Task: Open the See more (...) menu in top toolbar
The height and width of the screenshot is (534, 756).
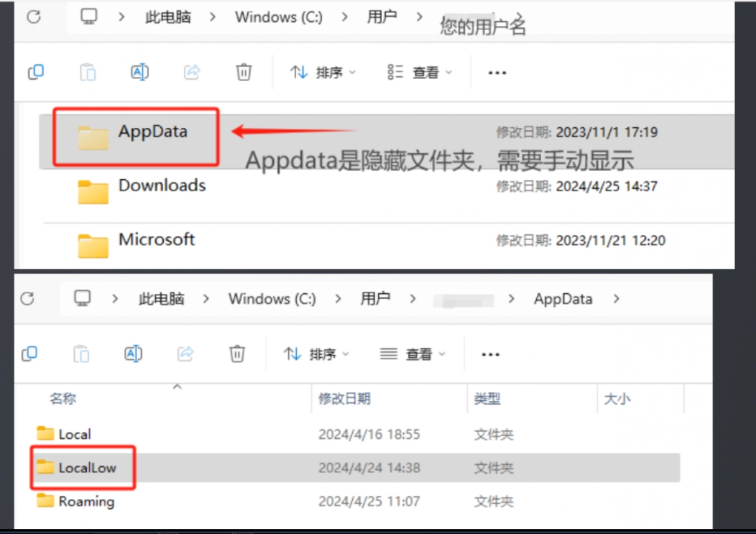Action: [497, 71]
